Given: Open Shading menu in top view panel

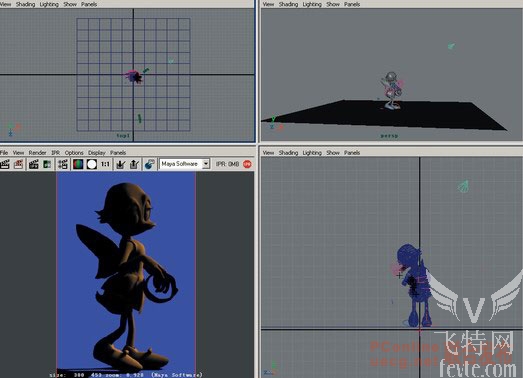Looking at the screenshot, I should (x=25, y=4).
